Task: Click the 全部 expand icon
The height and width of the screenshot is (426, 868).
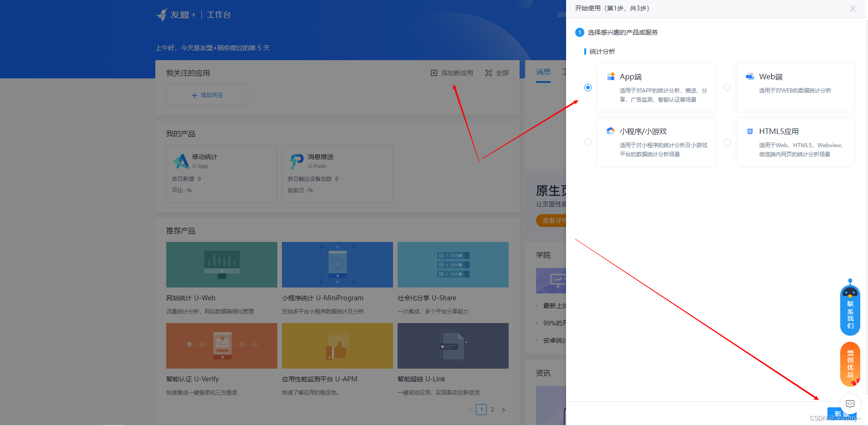Action: pos(489,73)
